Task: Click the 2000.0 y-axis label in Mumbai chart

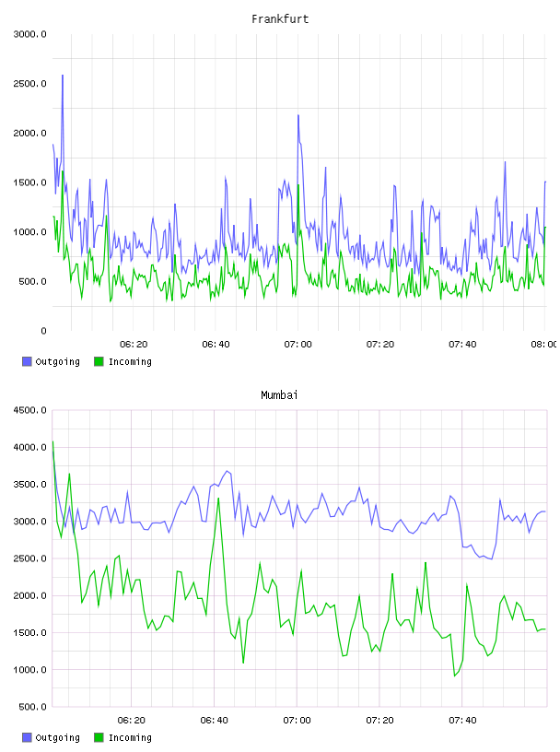Action: (x=30, y=595)
